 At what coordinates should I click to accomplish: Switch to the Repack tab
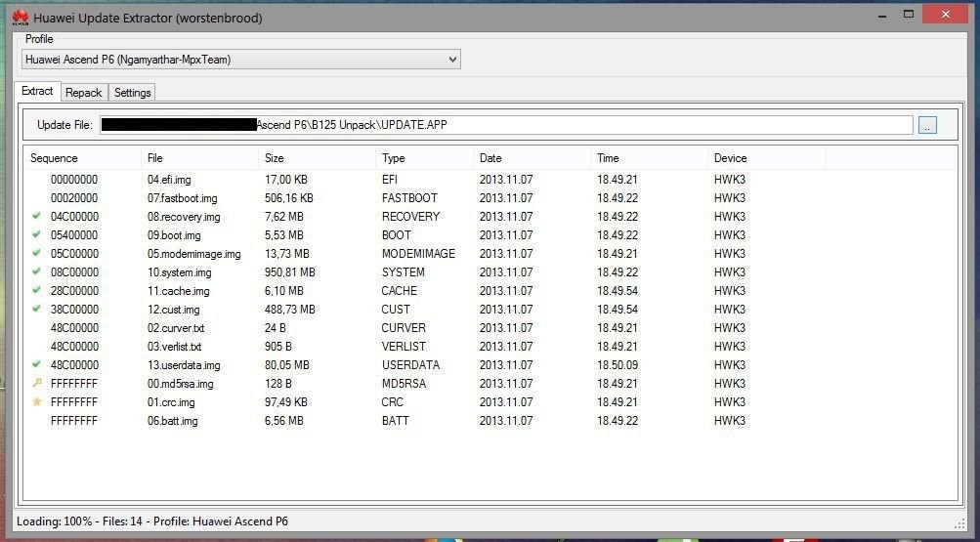84,93
